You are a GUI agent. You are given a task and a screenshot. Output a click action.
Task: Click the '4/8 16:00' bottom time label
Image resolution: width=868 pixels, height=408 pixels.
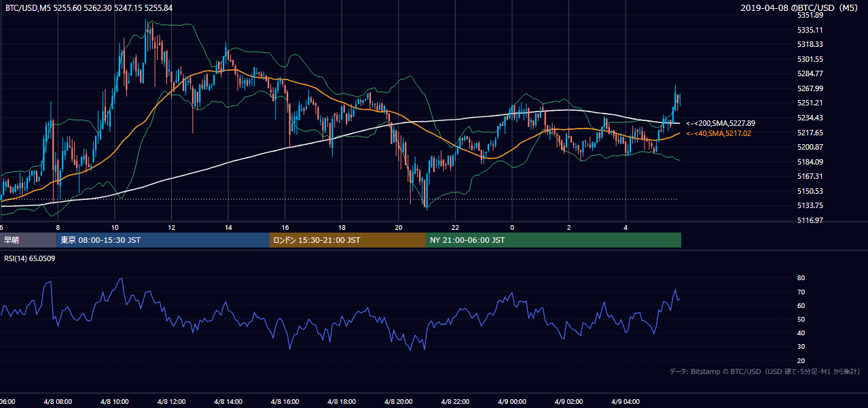coord(285,401)
